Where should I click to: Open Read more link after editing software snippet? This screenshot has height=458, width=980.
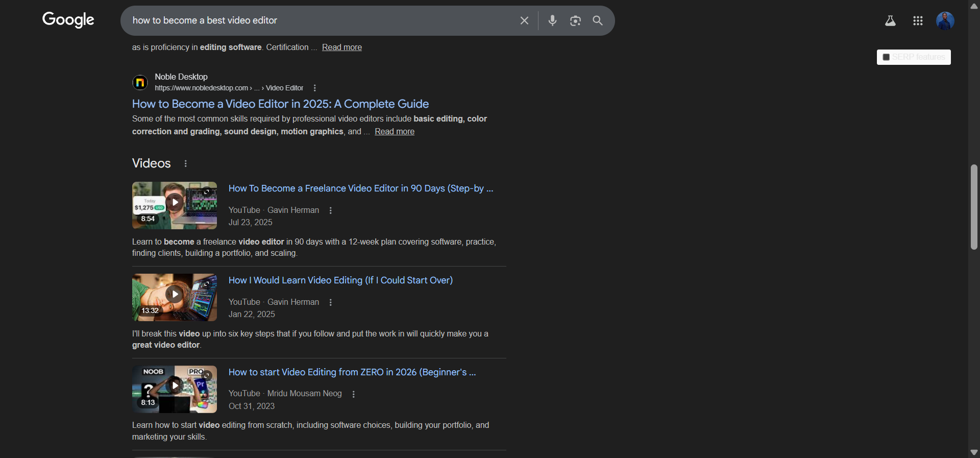[342, 47]
